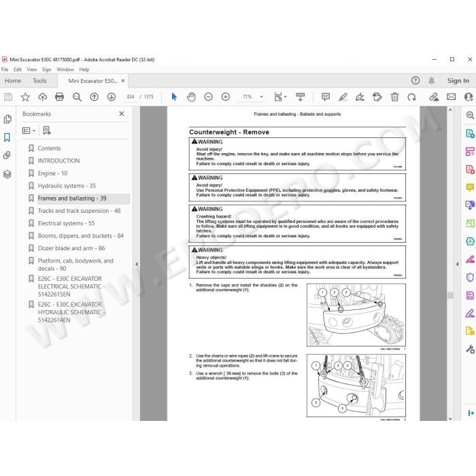Select the Hand pan tool
Image resolution: width=476 pixels, height=476 pixels.
191,97
